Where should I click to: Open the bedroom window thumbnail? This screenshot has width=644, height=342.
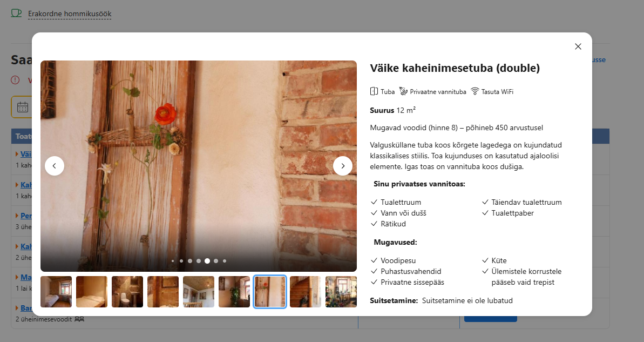click(56, 292)
